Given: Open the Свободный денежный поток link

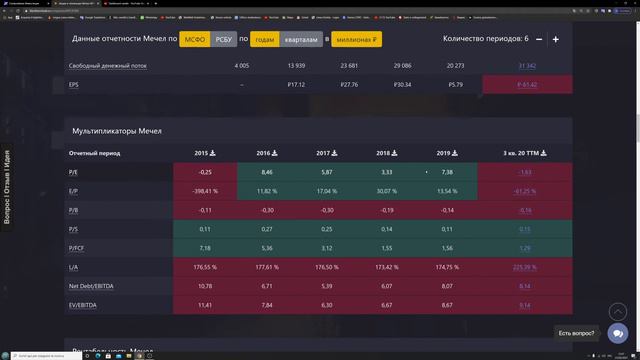Looking at the screenshot, I should click(x=108, y=66).
